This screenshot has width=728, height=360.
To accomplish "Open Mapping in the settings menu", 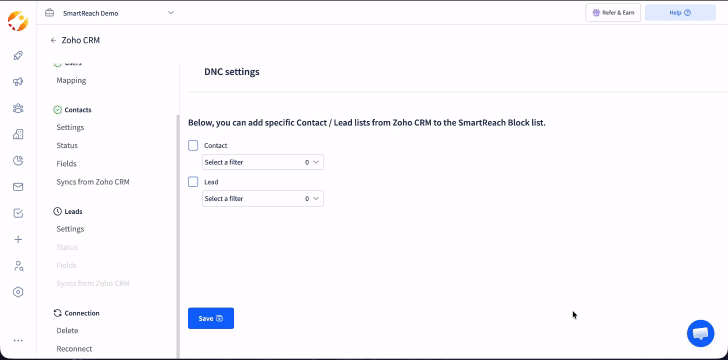I will click(x=71, y=80).
